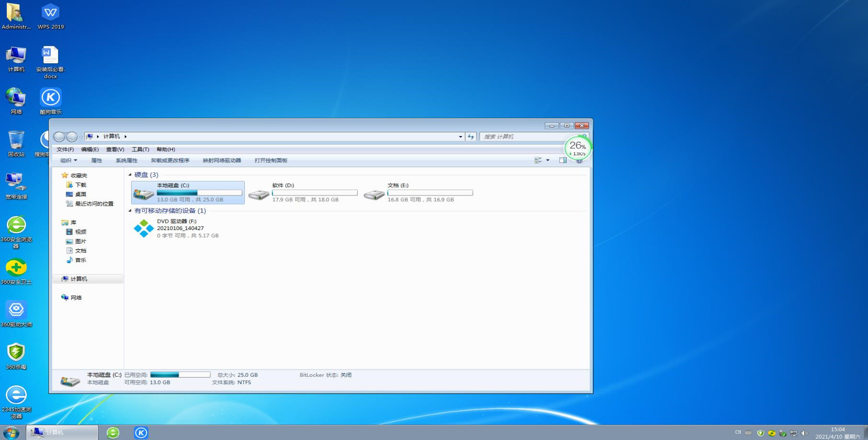This screenshot has width=868, height=440.
Task: Select 桌面 in the navigation pane
Action: click(x=76, y=194)
